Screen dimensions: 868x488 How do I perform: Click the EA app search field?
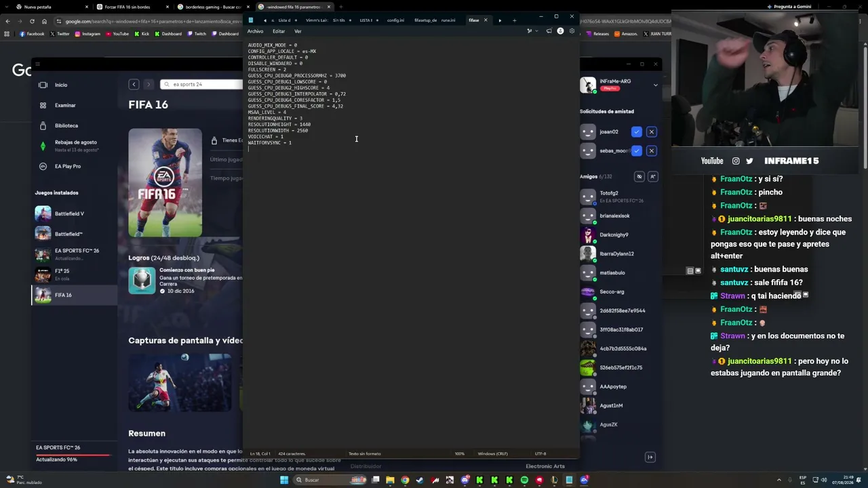[x=201, y=84]
